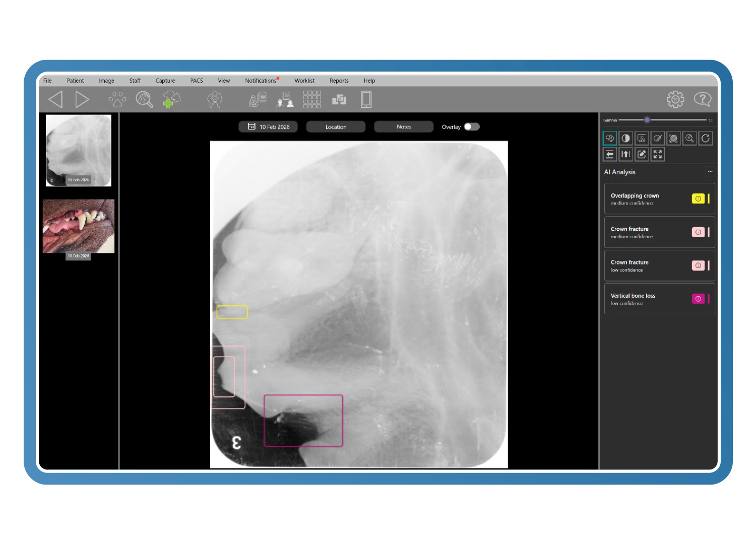Open the AI Analysis panel options menu
Screen dimensions: 756x544
click(710, 172)
